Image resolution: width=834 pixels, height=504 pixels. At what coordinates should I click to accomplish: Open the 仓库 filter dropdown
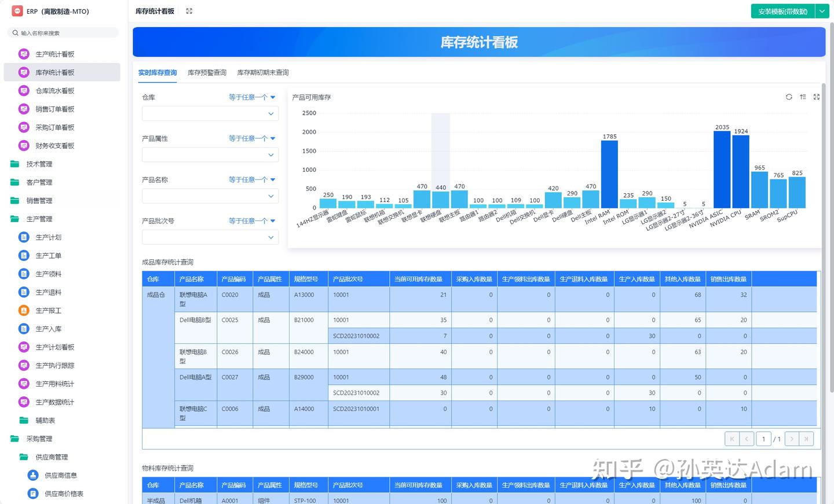coord(210,114)
